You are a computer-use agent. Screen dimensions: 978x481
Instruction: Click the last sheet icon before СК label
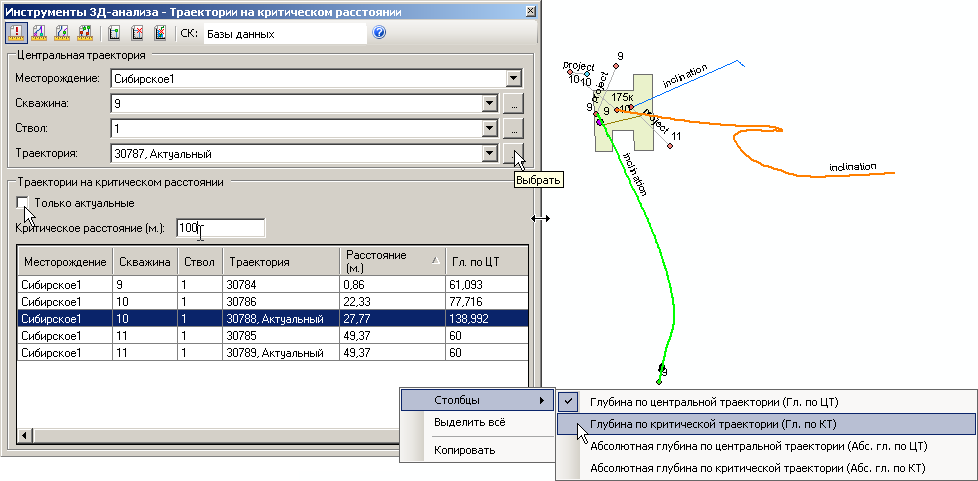point(160,33)
